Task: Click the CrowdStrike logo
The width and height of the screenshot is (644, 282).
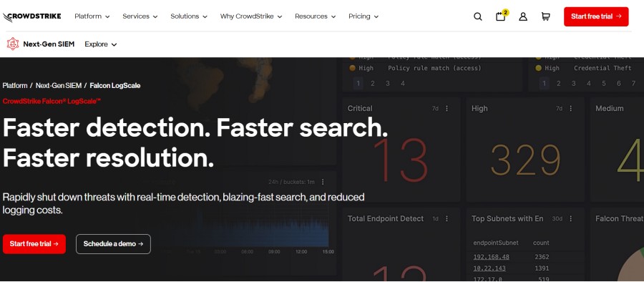Action: coord(31,16)
